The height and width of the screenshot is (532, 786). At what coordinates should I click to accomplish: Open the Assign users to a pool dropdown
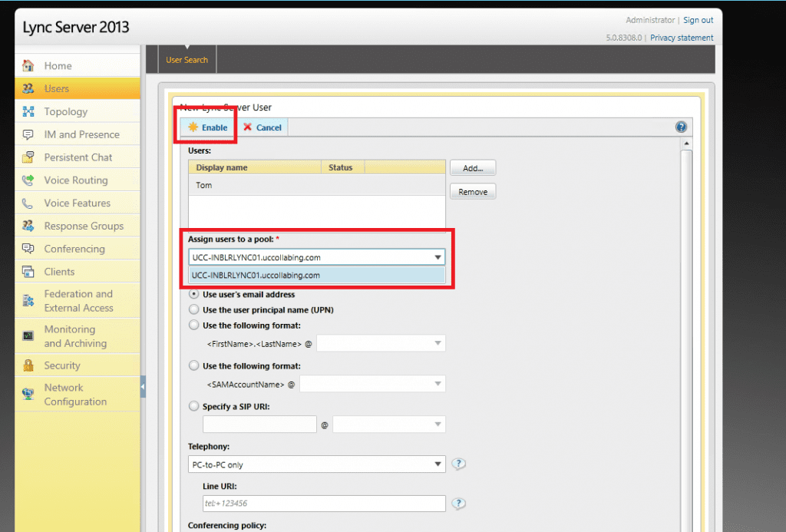click(438, 256)
